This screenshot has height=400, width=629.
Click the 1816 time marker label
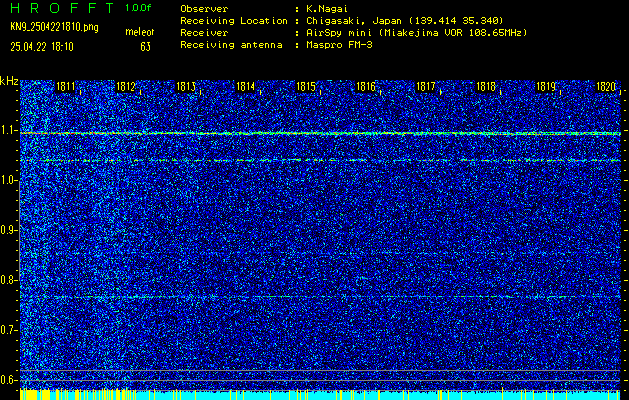coord(365,86)
